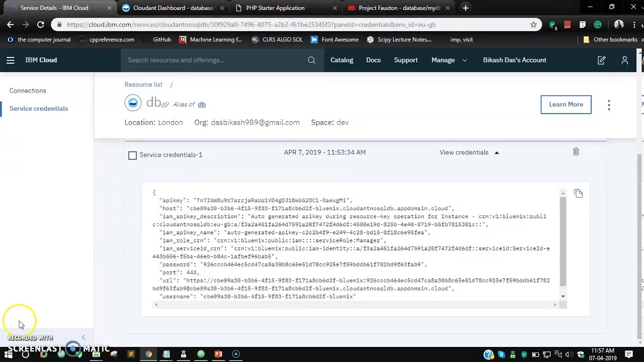Open the Docs menu item
The image size is (644, 362).
click(373, 60)
